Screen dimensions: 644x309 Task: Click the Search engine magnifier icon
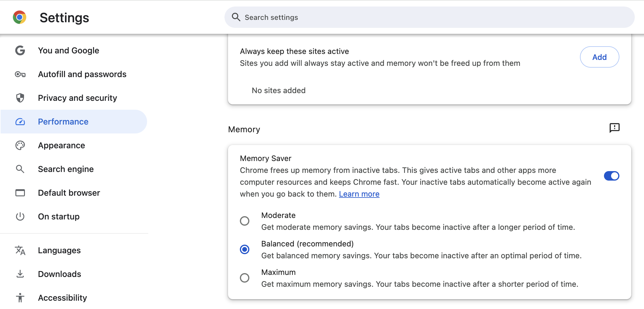tap(20, 169)
